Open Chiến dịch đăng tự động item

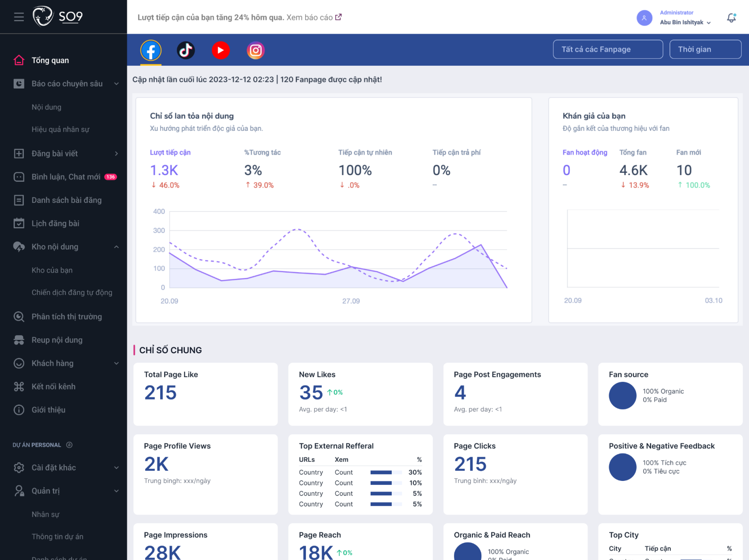point(72,293)
